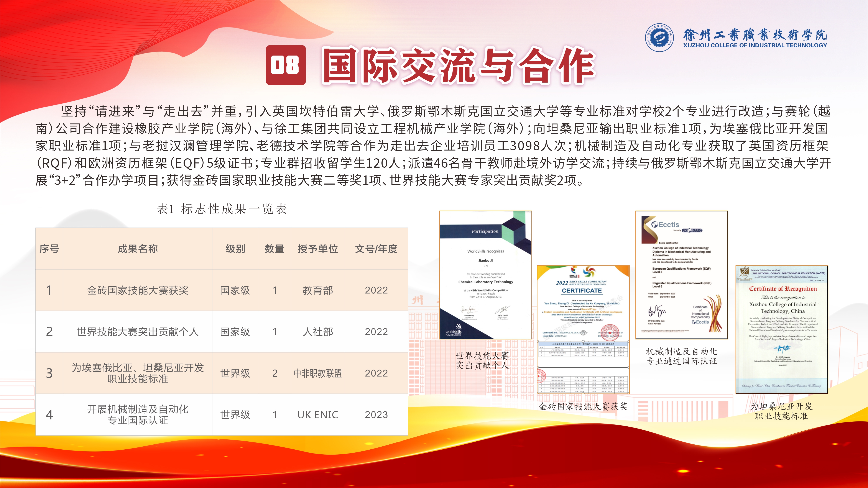
Task: Click the 中非职教联盟 table cell
Action: click(318, 373)
